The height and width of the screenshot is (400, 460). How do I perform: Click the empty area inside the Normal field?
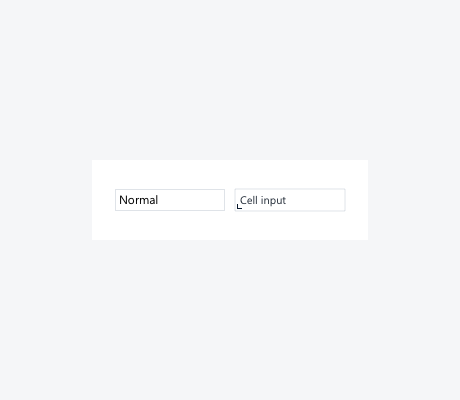click(x=192, y=200)
